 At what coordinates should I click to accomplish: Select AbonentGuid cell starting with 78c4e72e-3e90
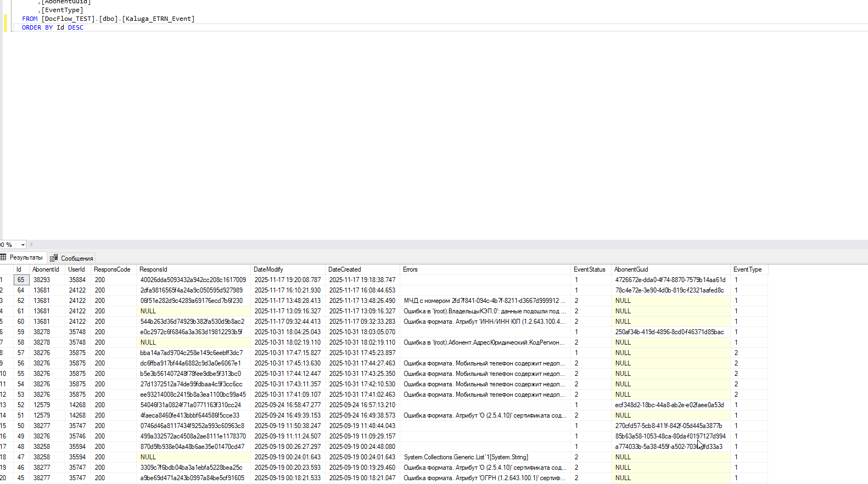click(671, 290)
